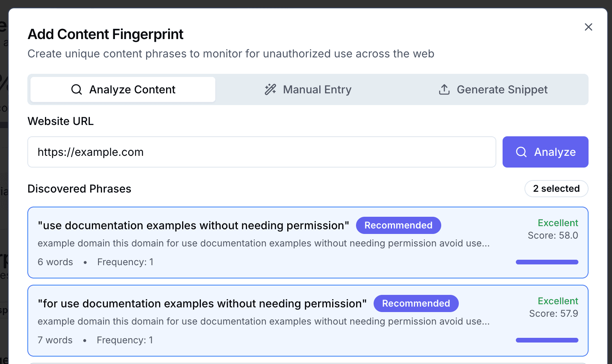The height and width of the screenshot is (364, 612).
Task: Open the 2 selected phrases summary
Action: click(556, 189)
